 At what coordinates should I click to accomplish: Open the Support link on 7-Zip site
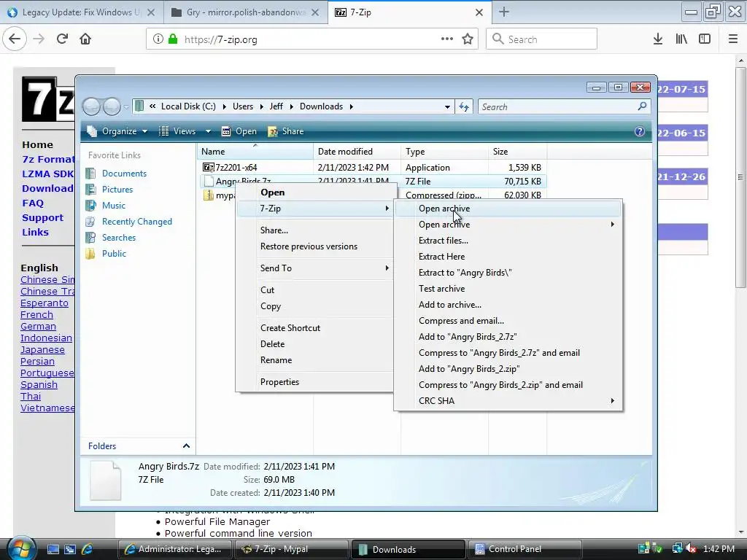point(42,217)
